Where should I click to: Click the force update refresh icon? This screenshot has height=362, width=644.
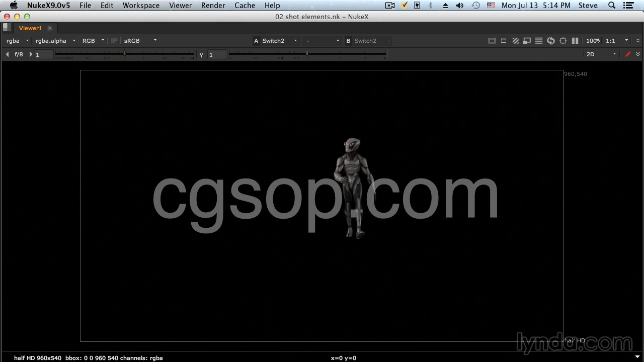tap(551, 41)
